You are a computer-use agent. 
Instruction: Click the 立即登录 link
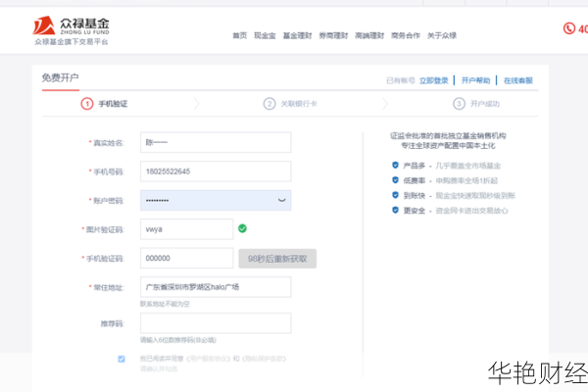pyautogui.click(x=433, y=80)
